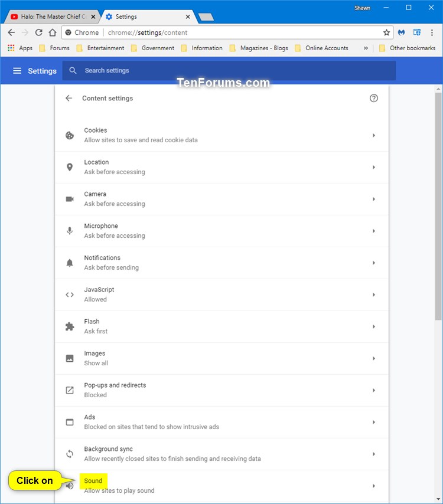Reload the current page

[x=38, y=32]
